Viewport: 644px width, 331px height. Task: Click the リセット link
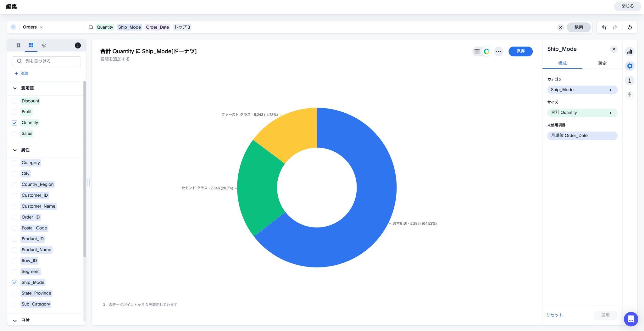tap(554, 315)
